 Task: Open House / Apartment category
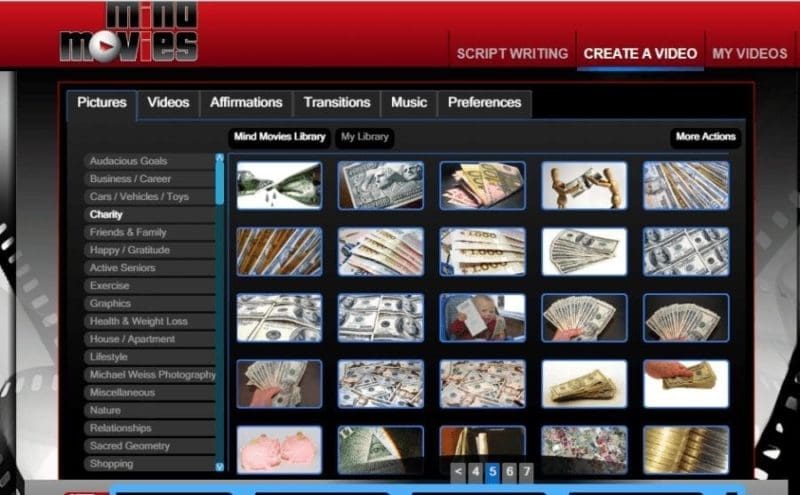pos(149,339)
